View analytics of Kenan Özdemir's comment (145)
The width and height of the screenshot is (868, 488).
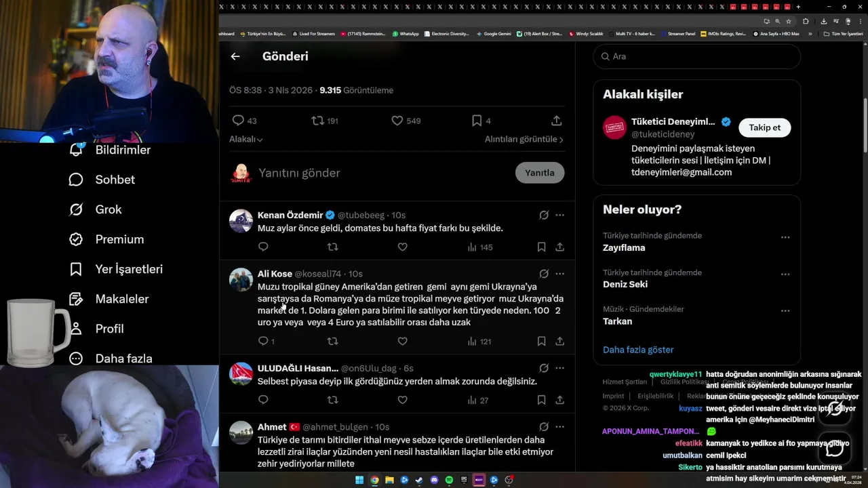[x=479, y=247]
